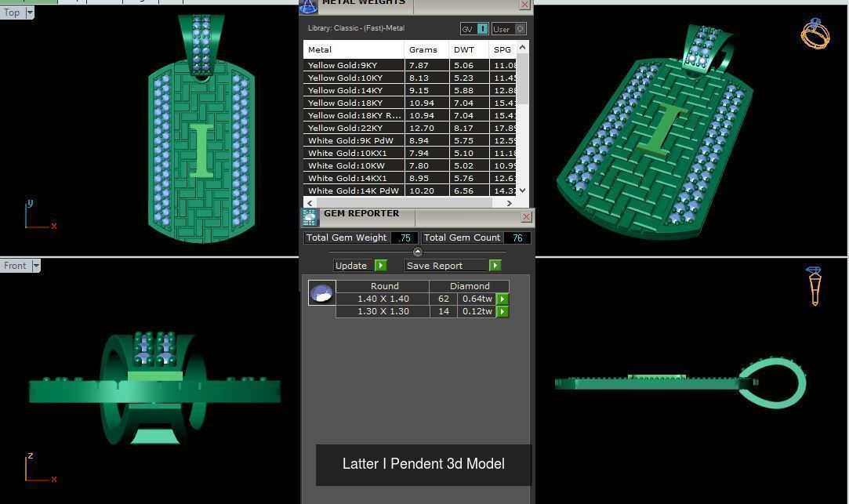This screenshot has height=504, width=849.
Task: Click the Diamond material header cell
Action: point(470,286)
